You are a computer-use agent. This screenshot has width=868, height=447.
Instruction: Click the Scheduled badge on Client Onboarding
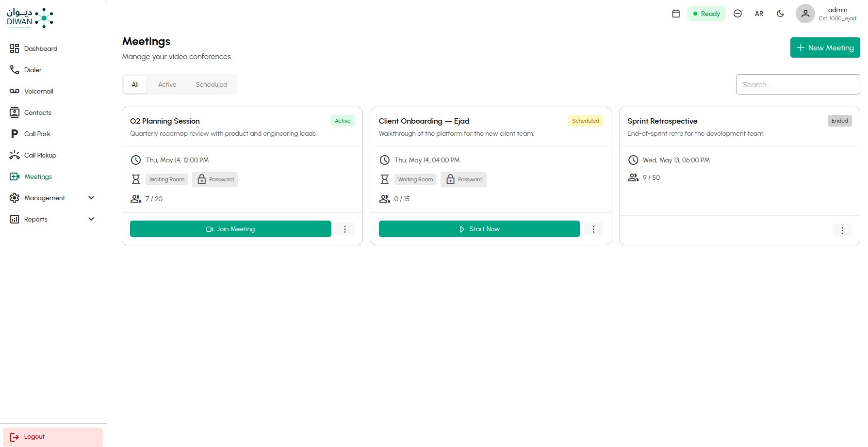coord(586,121)
